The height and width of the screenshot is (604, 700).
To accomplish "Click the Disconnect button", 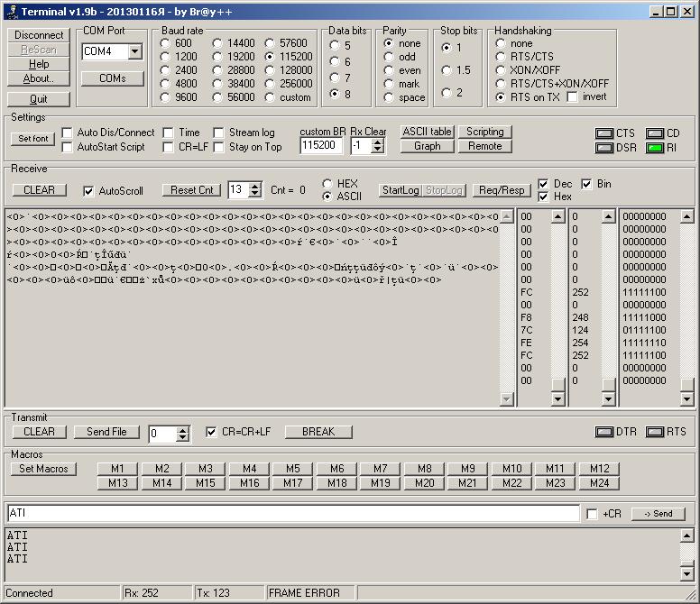I will 39,35.
